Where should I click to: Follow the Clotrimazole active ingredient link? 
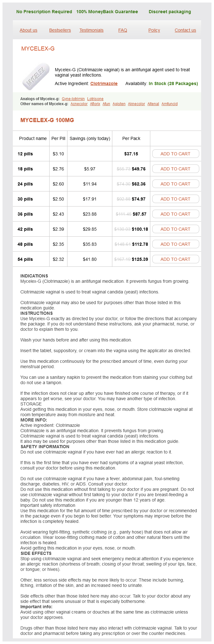click(104, 83)
